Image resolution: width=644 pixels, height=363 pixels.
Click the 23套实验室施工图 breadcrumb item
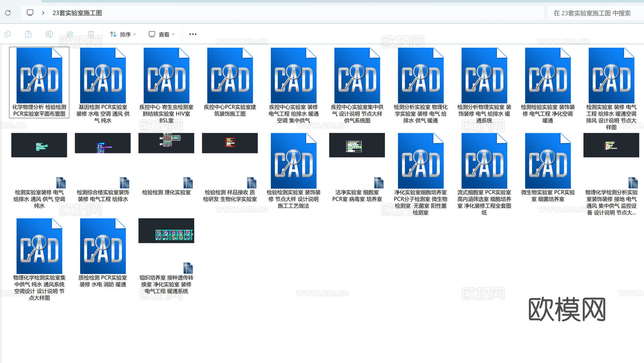[x=77, y=13]
